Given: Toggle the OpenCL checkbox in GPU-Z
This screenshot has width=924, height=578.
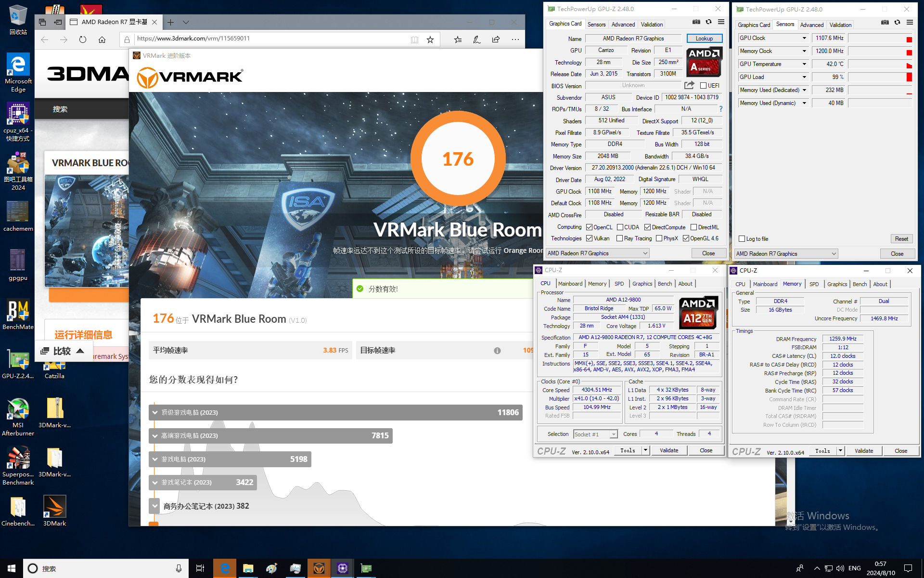Looking at the screenshot, I should 589,227.
